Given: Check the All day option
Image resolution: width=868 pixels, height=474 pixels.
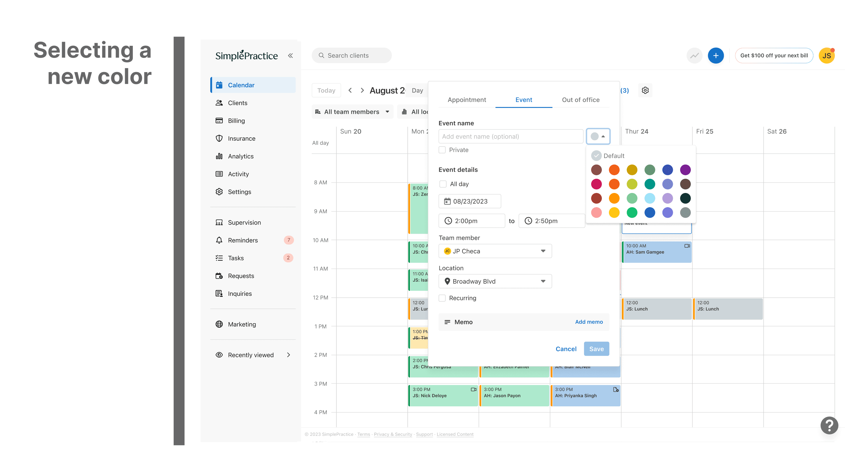Looking at the screenshot, I should click(443, 184).
